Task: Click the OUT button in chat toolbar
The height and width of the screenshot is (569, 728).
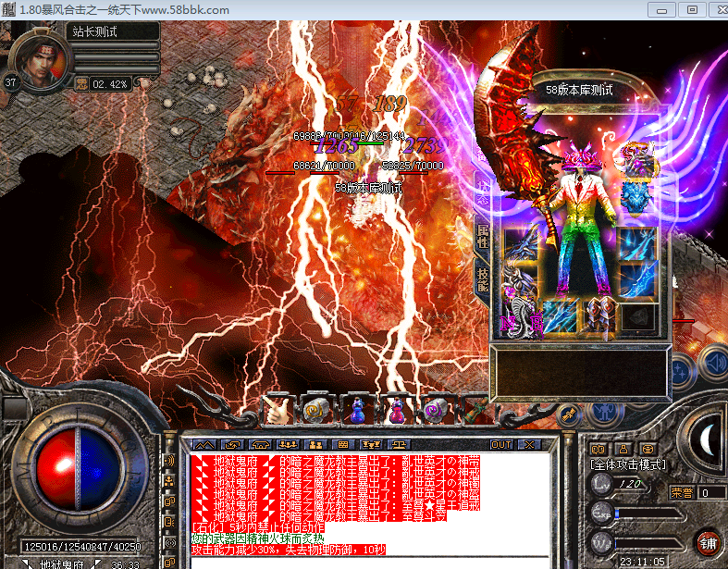Action: pos(501,445)
